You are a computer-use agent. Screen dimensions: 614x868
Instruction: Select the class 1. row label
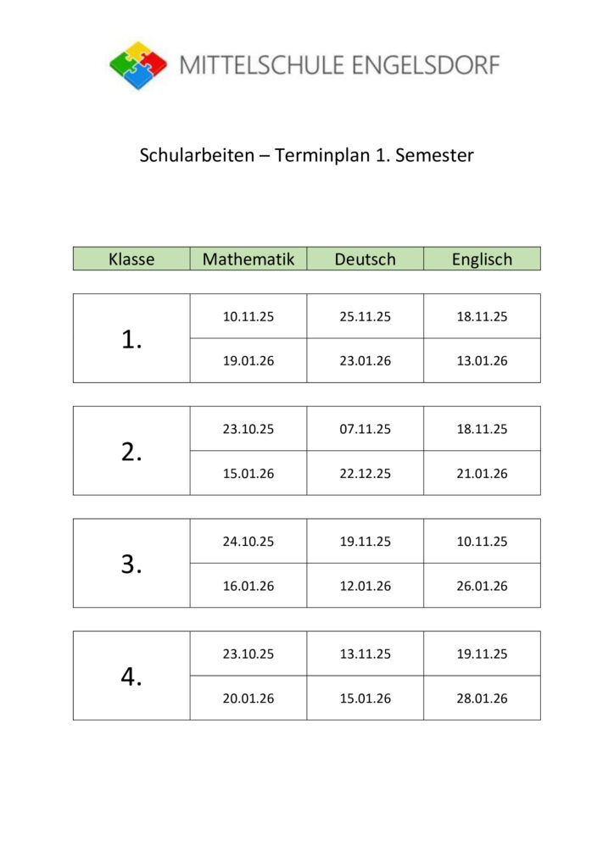click(x=131, y=339)
